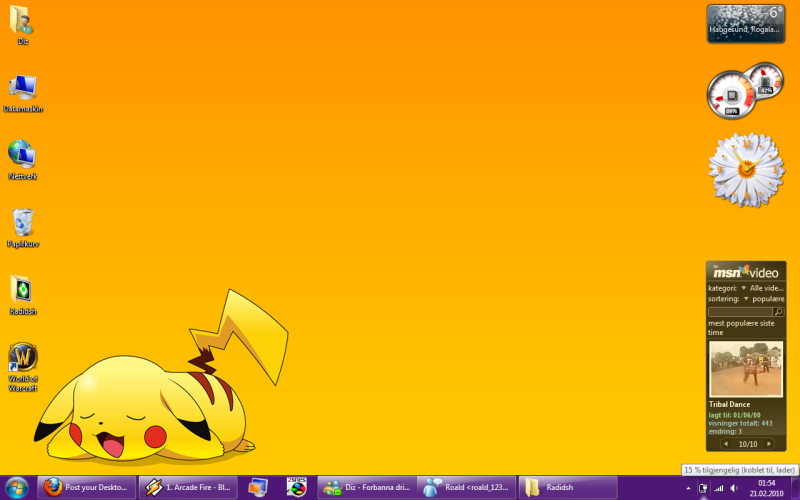Go to previous video in msn gadget
This screenshot has width=800, height=500.
[x=726, y=444]
